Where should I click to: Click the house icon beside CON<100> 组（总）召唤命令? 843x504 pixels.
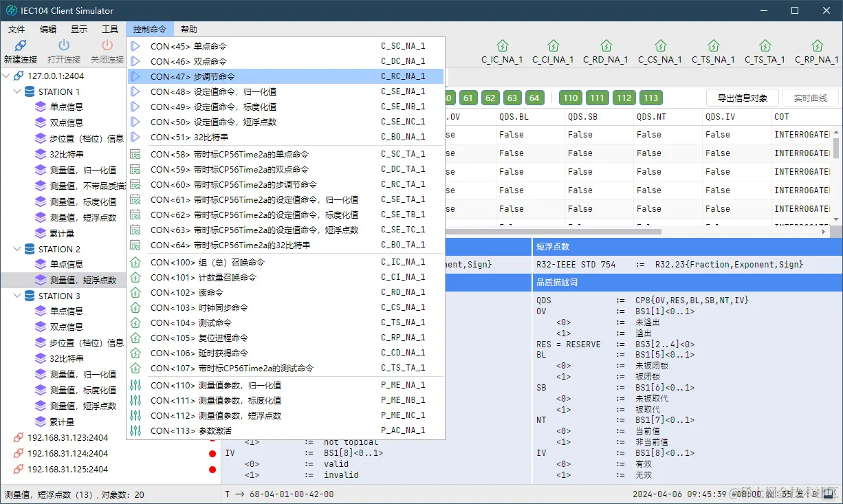click(x=135, y=262)
